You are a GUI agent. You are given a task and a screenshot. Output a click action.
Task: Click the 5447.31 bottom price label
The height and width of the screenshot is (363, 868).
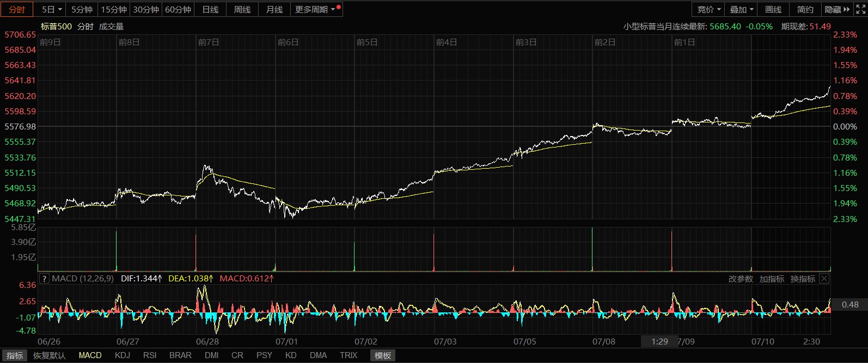coord(20,219)
